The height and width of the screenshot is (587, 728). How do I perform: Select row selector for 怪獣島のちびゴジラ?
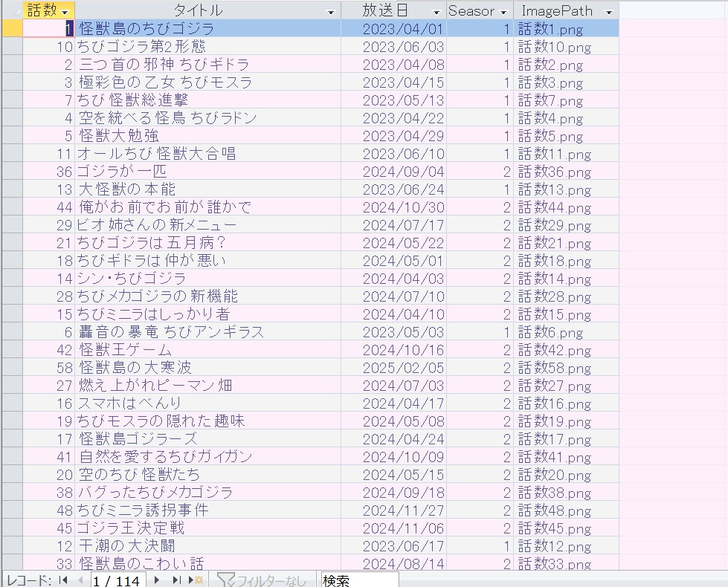12,29
